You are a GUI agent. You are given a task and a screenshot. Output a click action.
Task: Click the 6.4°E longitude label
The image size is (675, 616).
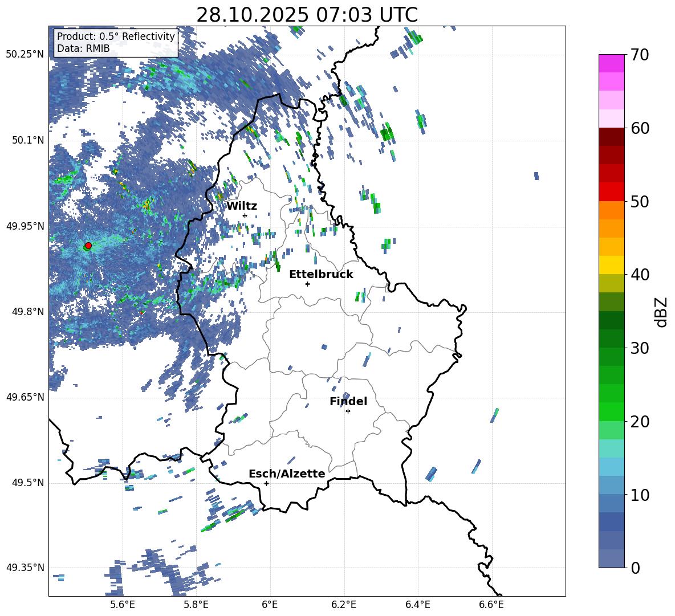click(x=418, y=605)
